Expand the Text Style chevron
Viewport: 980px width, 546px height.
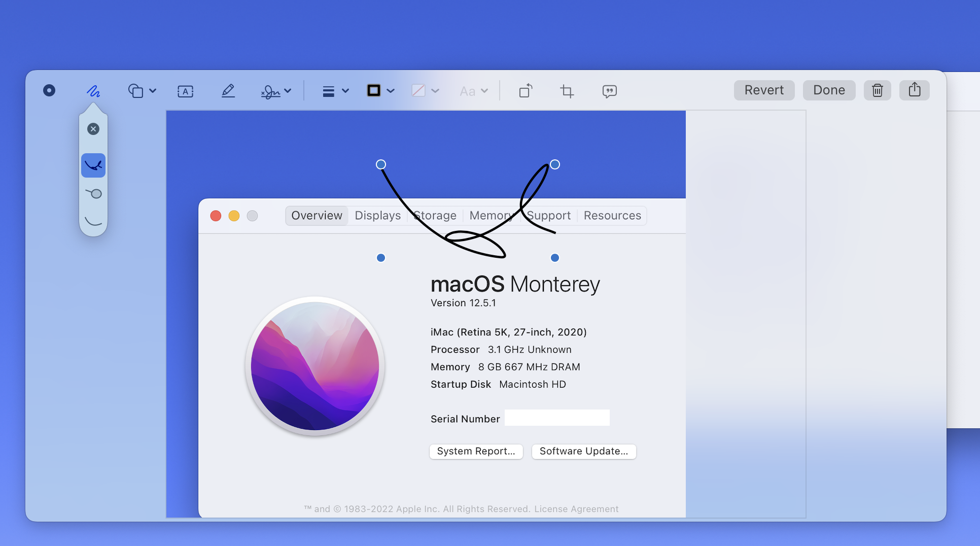tap(484, 91)
